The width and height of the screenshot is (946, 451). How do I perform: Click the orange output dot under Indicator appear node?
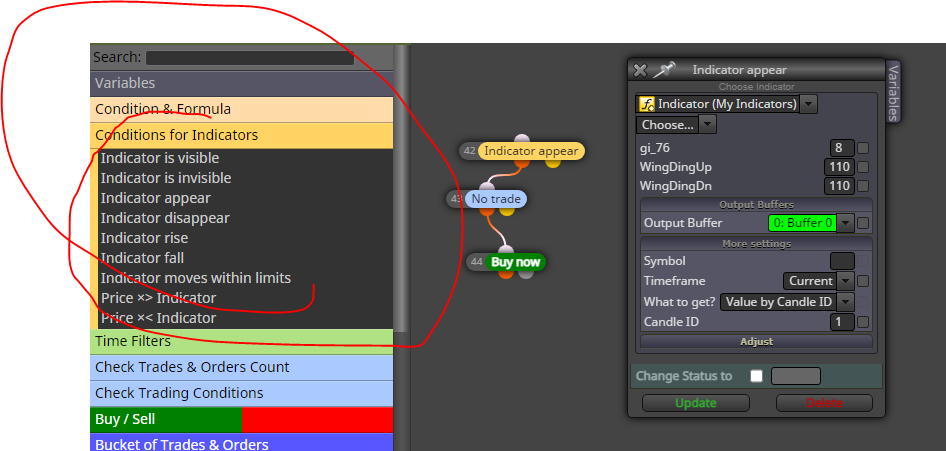point(522,162)
